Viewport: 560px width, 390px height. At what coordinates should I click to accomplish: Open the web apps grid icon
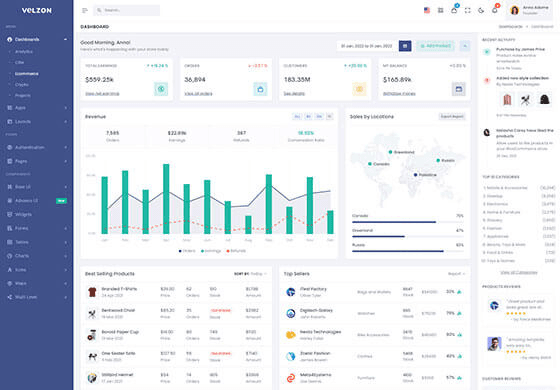coord(440,10)
